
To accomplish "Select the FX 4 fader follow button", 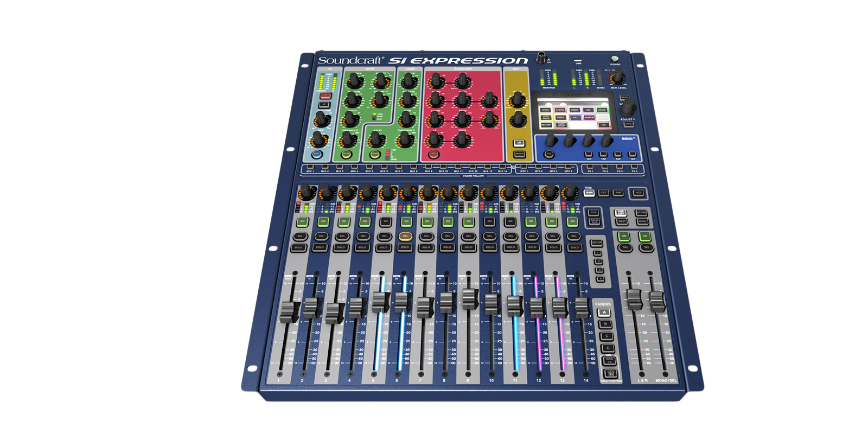I will click(635, 167).
